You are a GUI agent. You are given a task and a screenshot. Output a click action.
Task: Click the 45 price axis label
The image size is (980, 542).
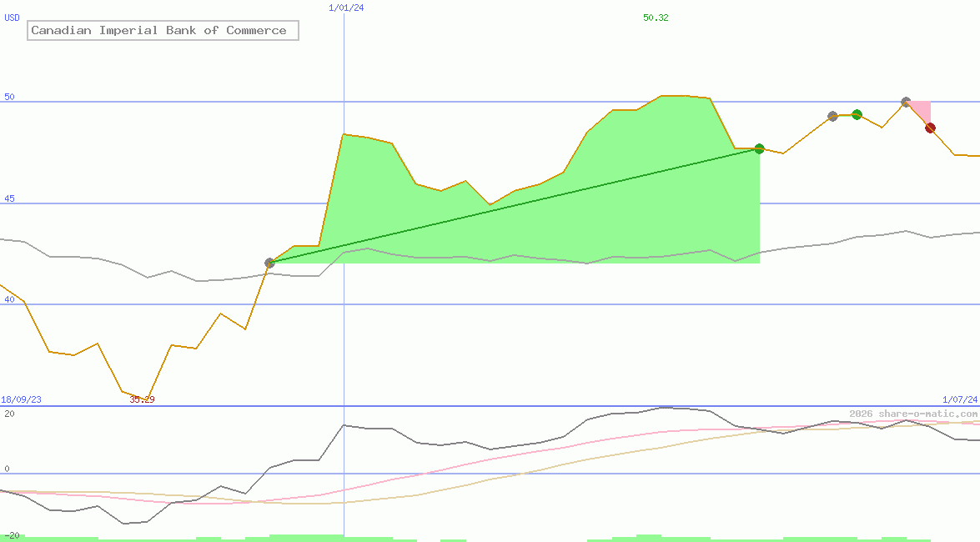(9, 198)
